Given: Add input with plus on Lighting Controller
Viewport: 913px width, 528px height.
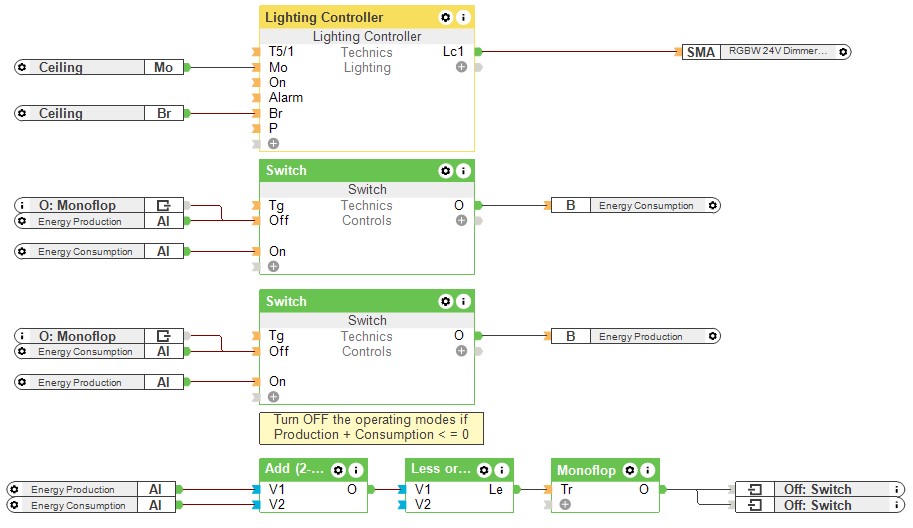Looking at the screenshot, I should (273, 143).
